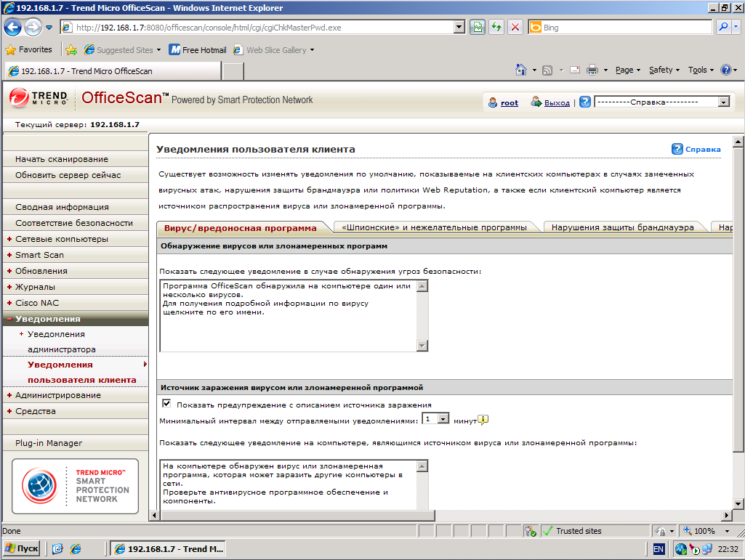
Task: Click the IE Help question mark icon
Action: [725, 70]
